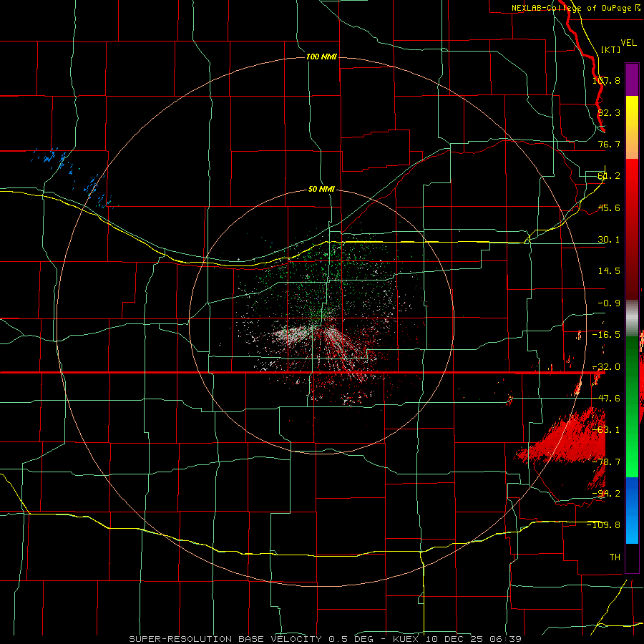
Task: Click the large red velocity echo in the southeast
Action: (x=569, y=441)
